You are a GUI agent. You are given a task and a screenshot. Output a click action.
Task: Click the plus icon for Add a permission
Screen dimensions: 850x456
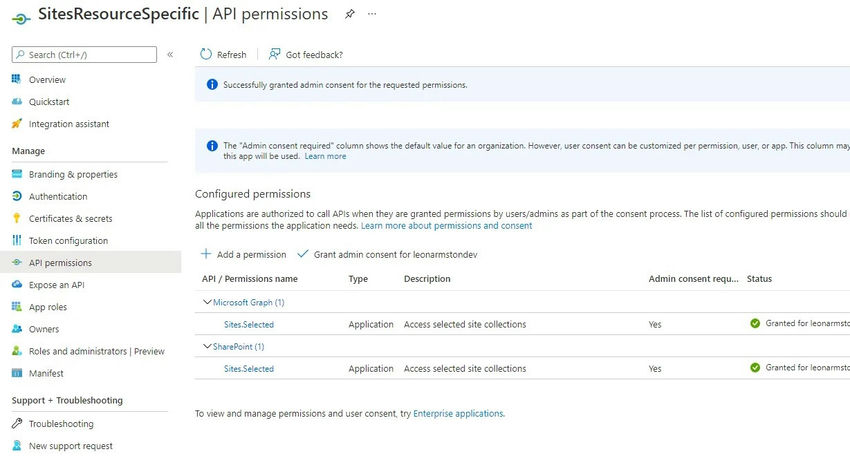pos(206,254)
